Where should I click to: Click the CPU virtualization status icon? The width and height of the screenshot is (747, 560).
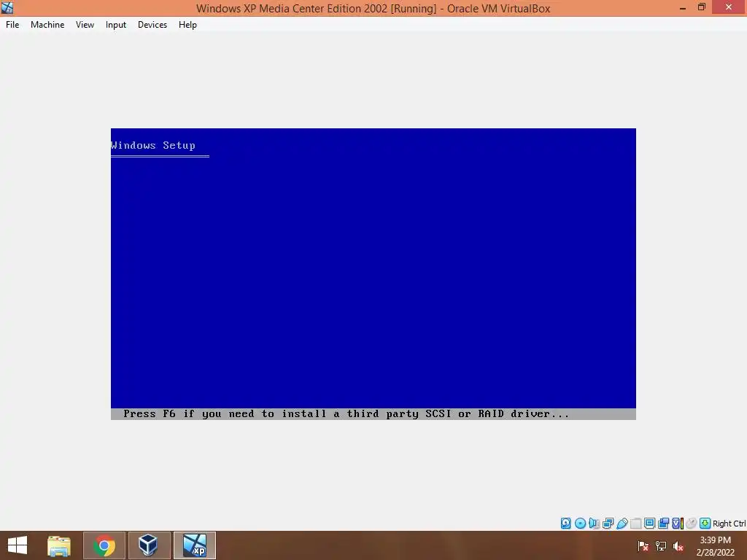click(678, 524)
